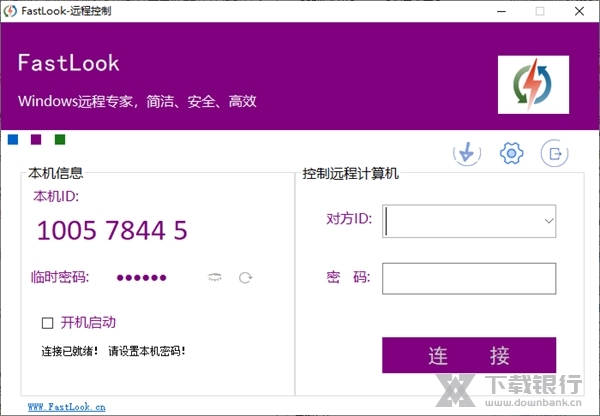
Task: Select the green theme swatch
Action: (x=60, y=139)
